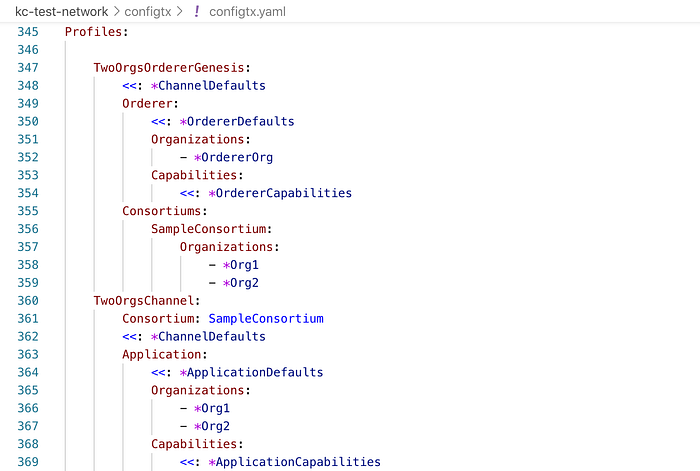The width and height of the screenshot is (700, 471).
Task: Click line number 363
Action: tap(28, 354)
